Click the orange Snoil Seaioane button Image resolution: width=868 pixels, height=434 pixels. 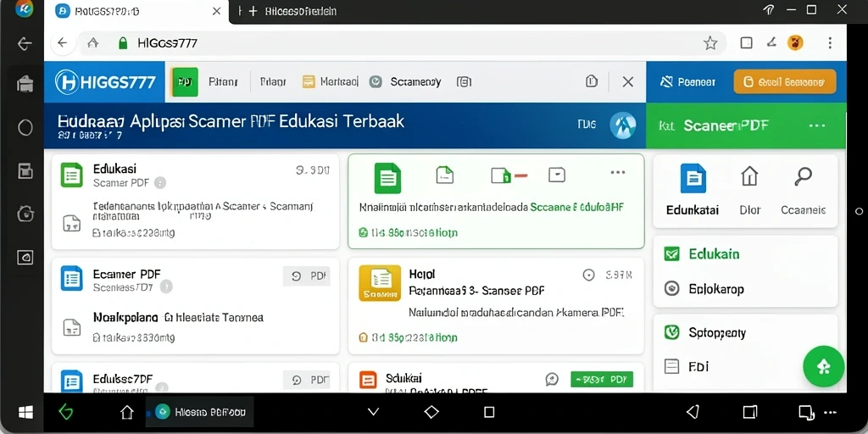pos(784,82)
